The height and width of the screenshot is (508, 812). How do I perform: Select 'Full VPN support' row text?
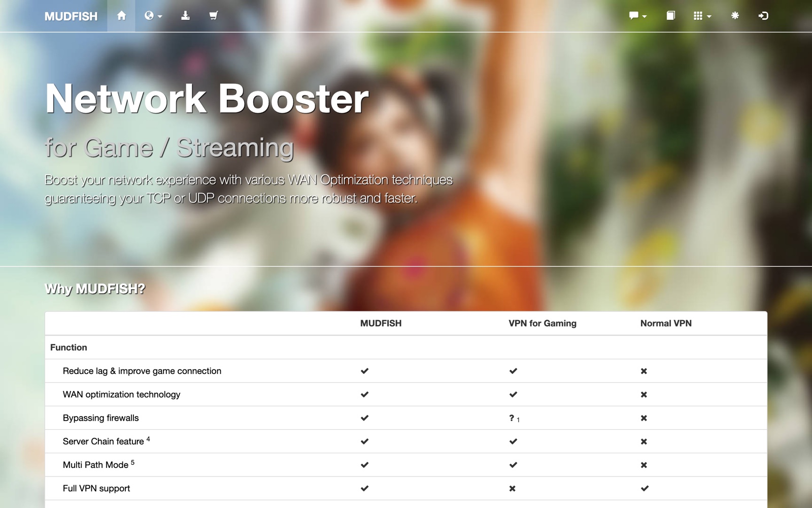point(96,488)
